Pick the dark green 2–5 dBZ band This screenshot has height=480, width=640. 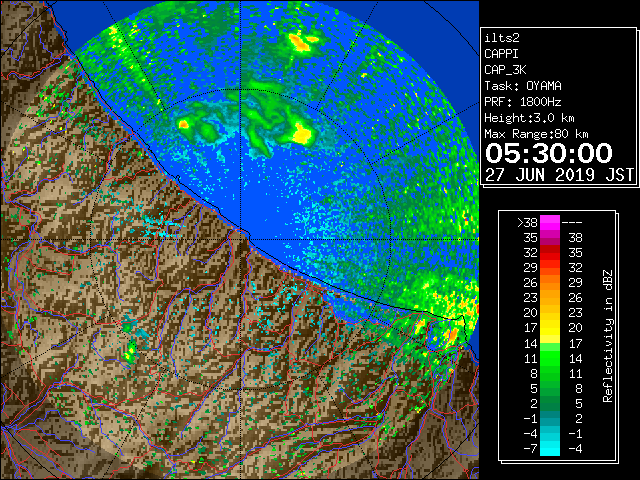tap(550, 403)
